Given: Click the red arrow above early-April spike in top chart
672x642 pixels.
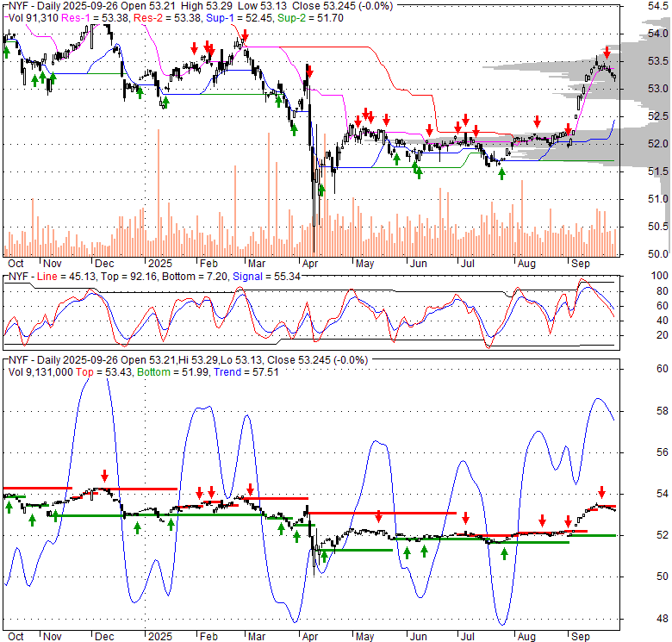Looking at the screenshot, I should click(309, 72).
